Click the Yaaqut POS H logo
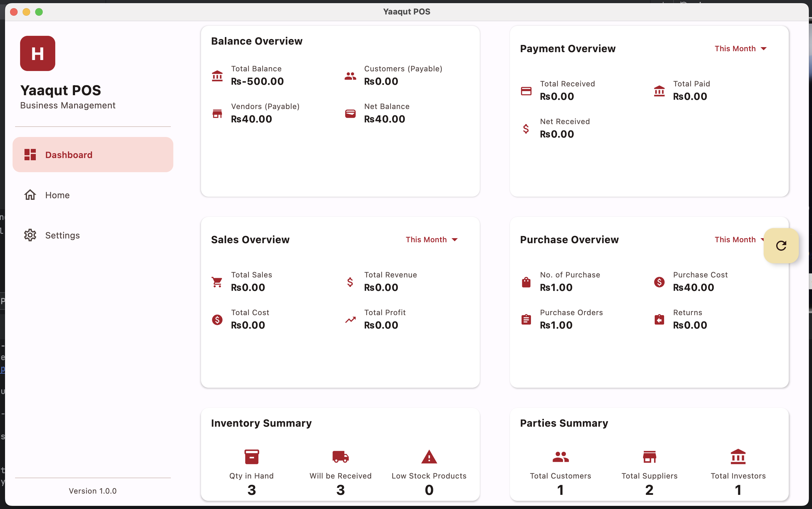812x509 pixels. [38, 53]
